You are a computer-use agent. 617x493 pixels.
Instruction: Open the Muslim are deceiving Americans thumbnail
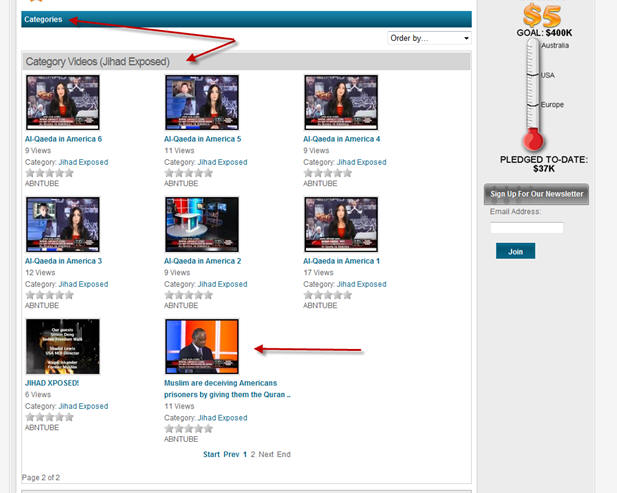(x=202, y=347)
